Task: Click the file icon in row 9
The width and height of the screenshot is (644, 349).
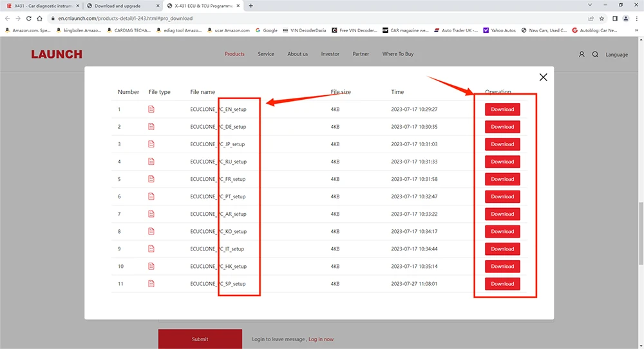Action: (x=151, y=249)
